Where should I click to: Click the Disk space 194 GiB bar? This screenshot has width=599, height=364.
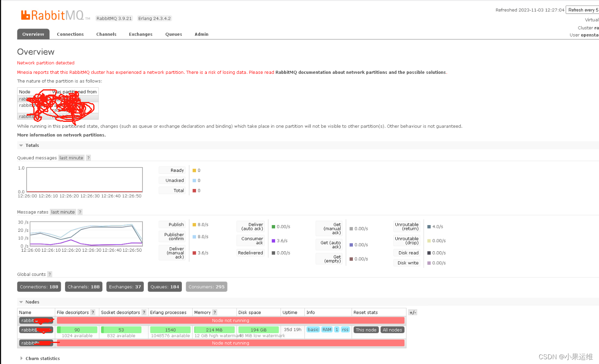[258, 330]
